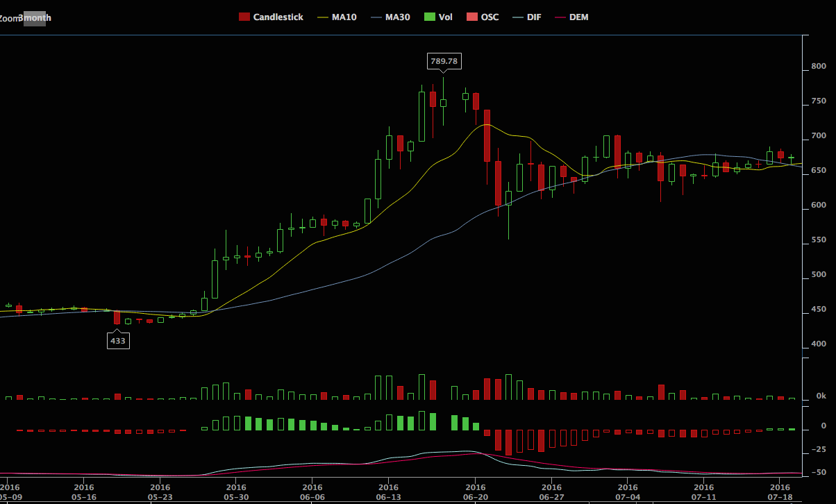
Task: Click the red candlestick above the 433 label
Action: [117, 317]
